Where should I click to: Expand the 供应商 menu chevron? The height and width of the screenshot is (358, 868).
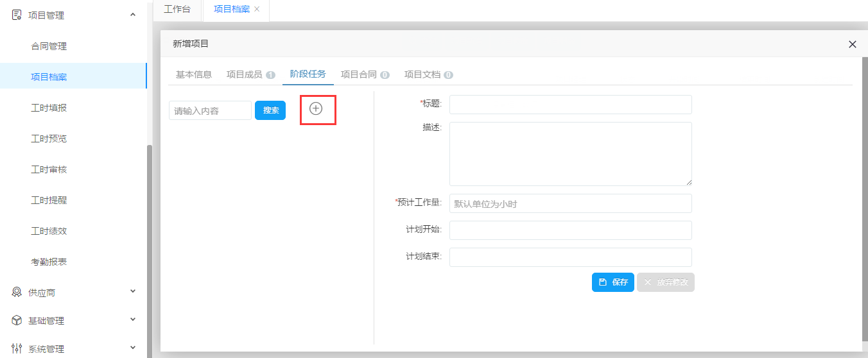133,291
